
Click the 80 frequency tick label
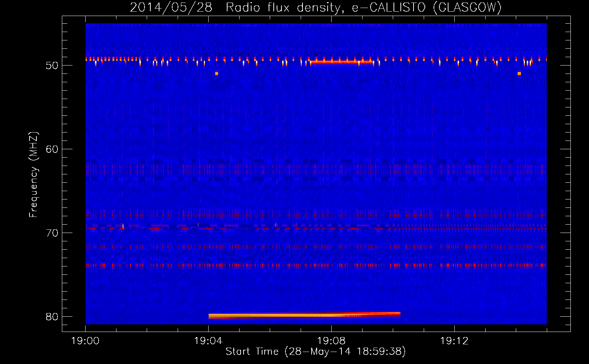click(x=52, y=317)
